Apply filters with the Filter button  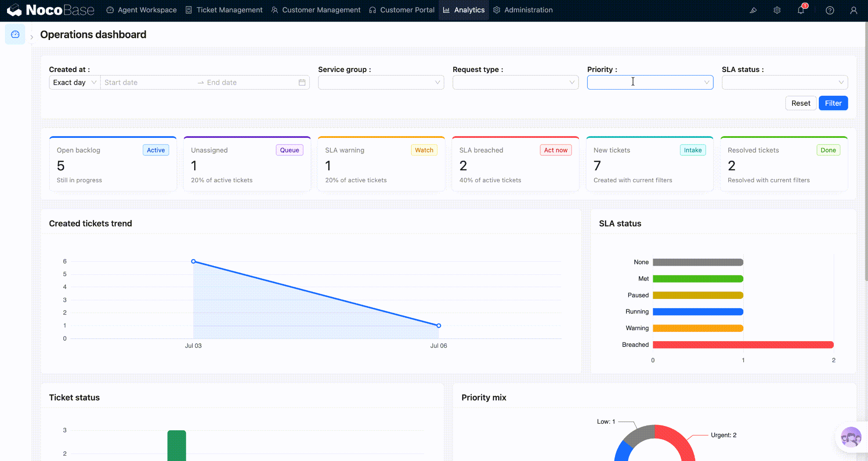click(833, 103)
